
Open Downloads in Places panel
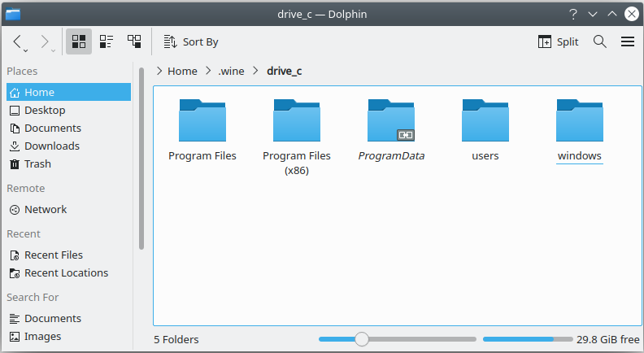click(68, 146)
